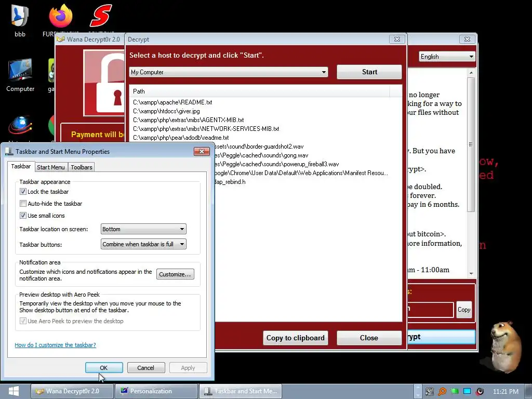
Task: Close the Decrypt dialog with the X
Action: 397,39
